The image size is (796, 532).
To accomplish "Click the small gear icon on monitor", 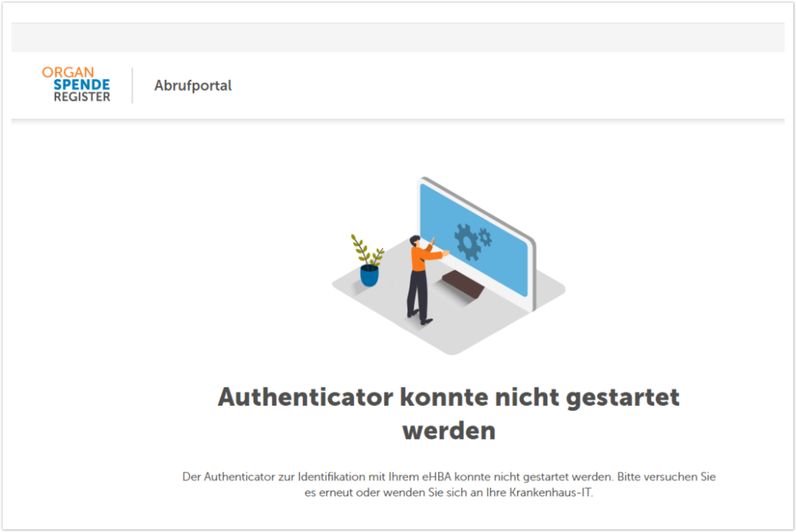I will (x=485, y=237).
